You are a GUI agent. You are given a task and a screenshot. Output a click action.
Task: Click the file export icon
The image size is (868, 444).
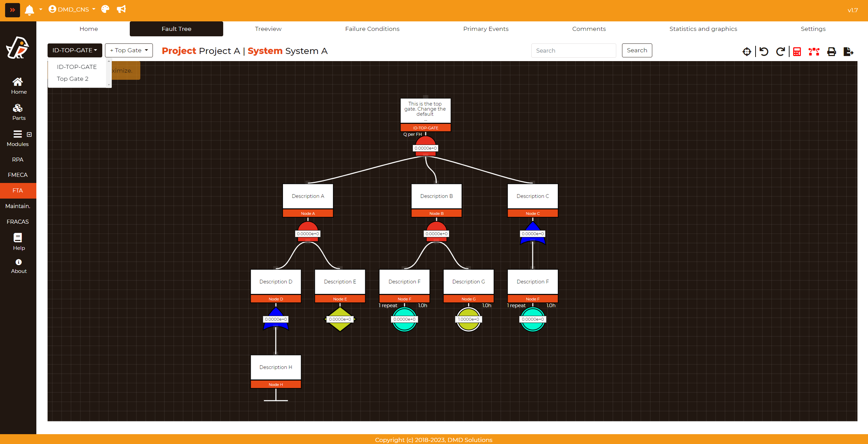point(848,52)
